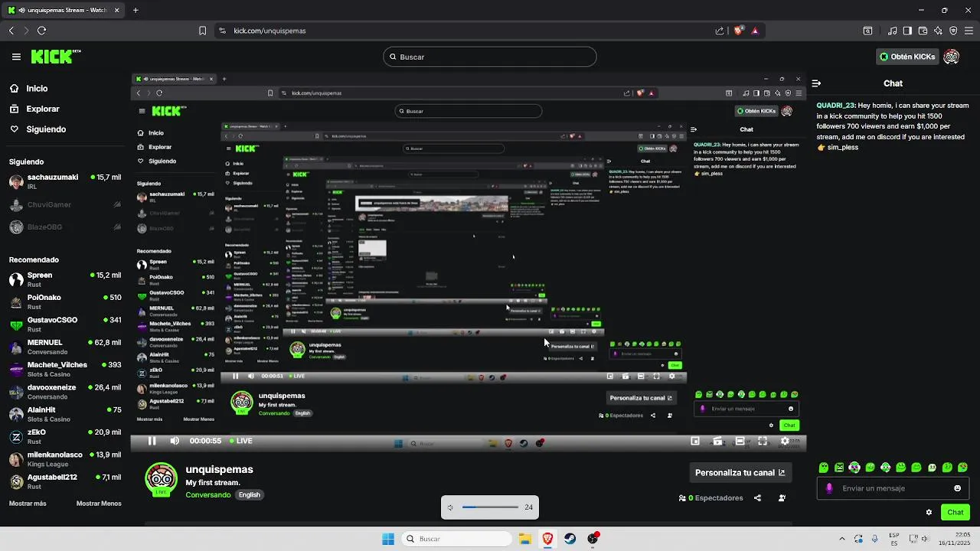Open the Brave Shields lion icon
Screen dimensions: 980x551
click(x=738, y=31)
